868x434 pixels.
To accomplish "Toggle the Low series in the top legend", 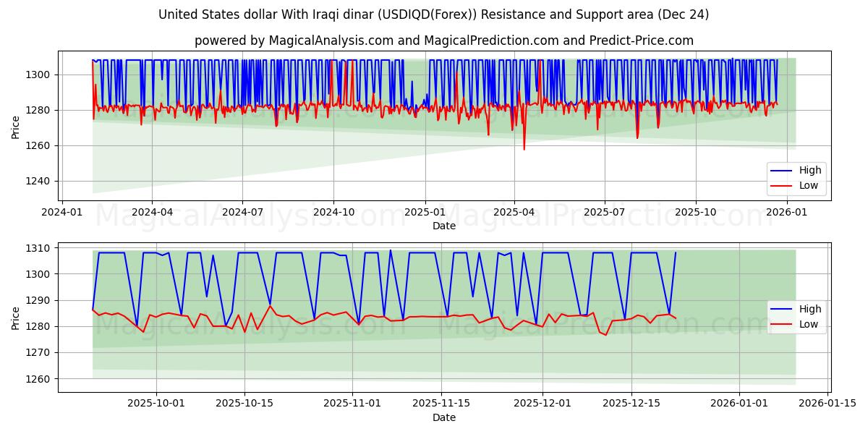I will click(809, 184).
